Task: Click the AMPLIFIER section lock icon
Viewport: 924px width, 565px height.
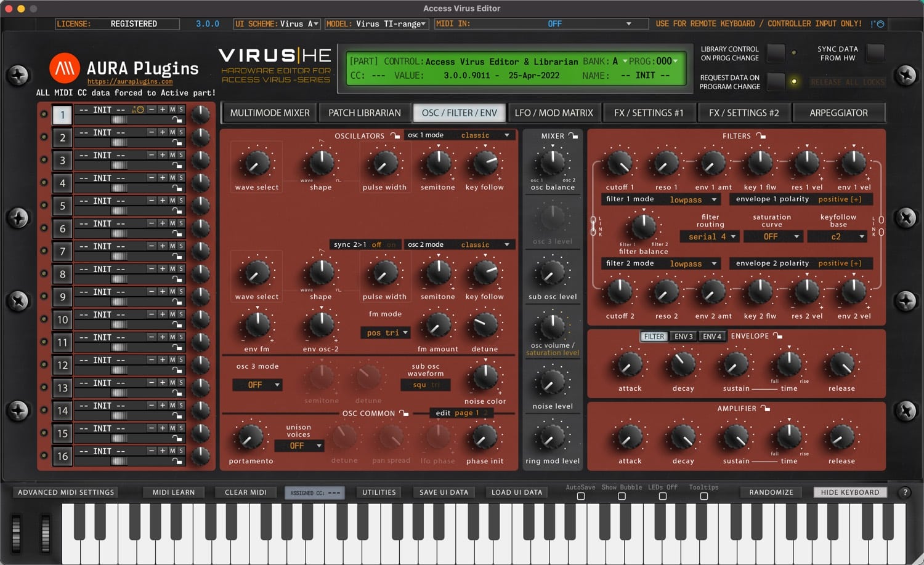Action: click(765, 408)
